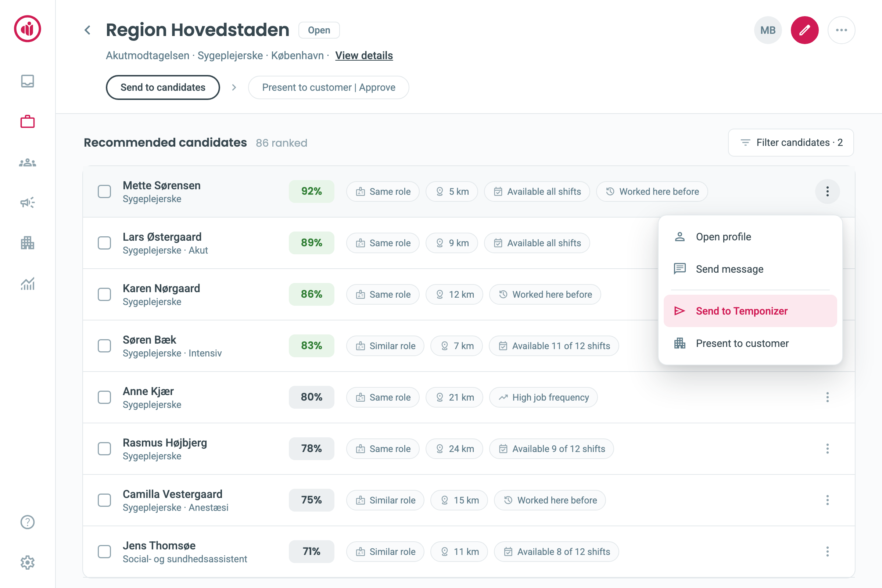Choose Present to customer from the menu
Screen dimensions: 882x588
click(750, 343)
